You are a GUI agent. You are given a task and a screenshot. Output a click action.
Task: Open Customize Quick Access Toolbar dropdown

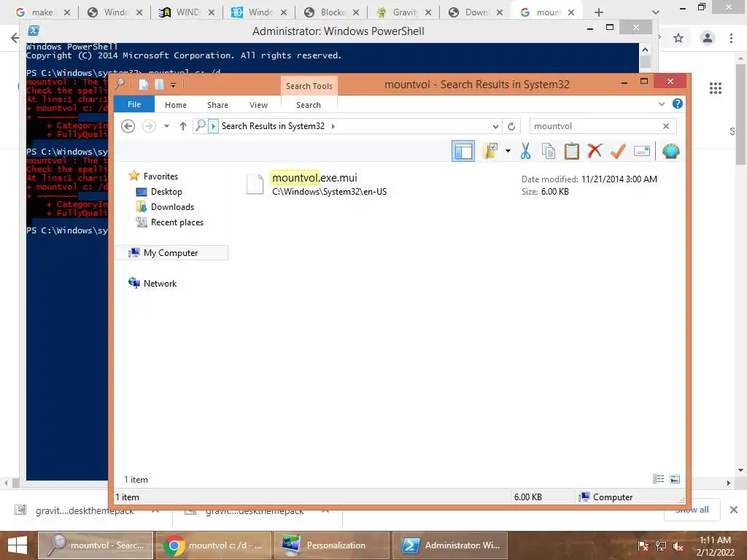click(x=174, y=85)
